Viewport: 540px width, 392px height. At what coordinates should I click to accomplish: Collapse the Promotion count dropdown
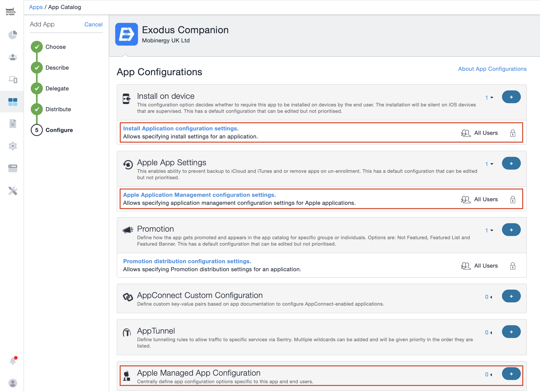489,230
